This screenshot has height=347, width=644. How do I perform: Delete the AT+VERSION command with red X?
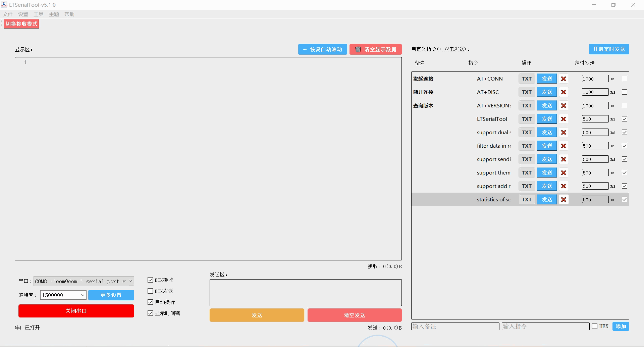563,105
